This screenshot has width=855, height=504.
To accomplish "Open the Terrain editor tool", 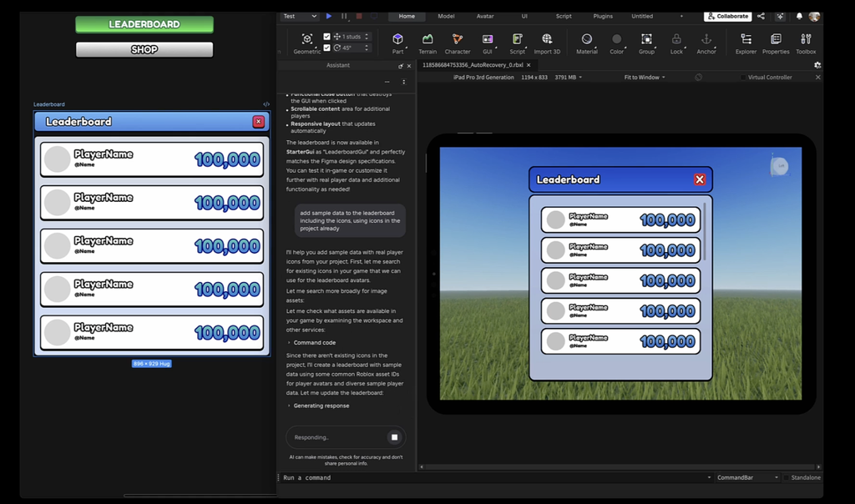I will (427, 39).
